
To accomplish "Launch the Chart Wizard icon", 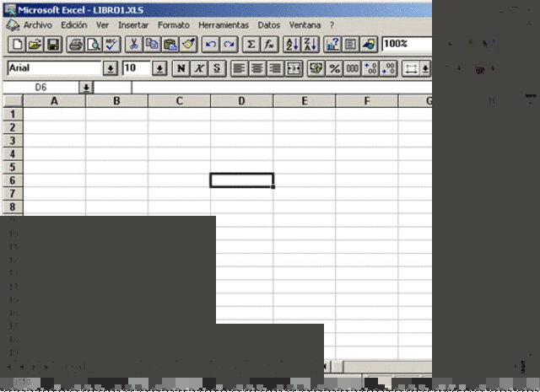I will coord(332,45).
